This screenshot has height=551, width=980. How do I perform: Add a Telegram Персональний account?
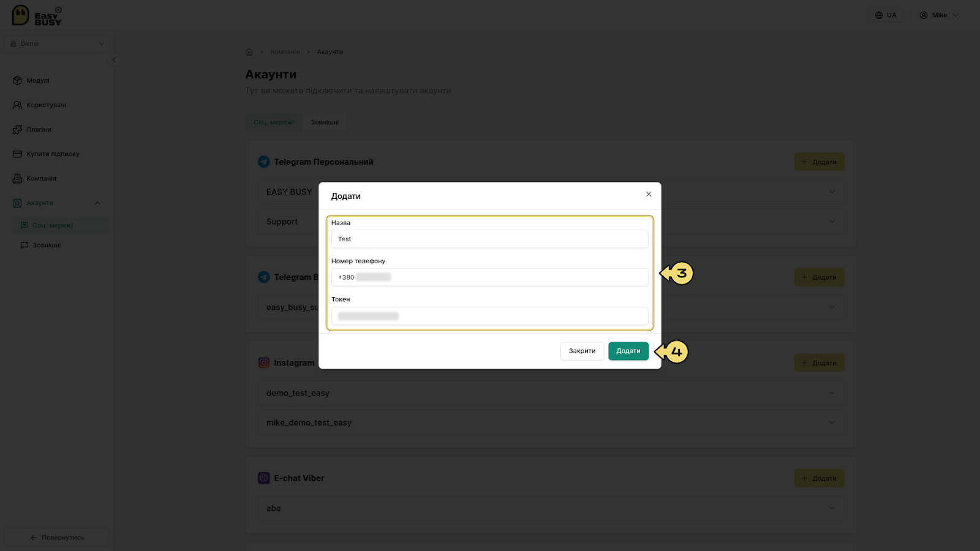pos(820,162)
